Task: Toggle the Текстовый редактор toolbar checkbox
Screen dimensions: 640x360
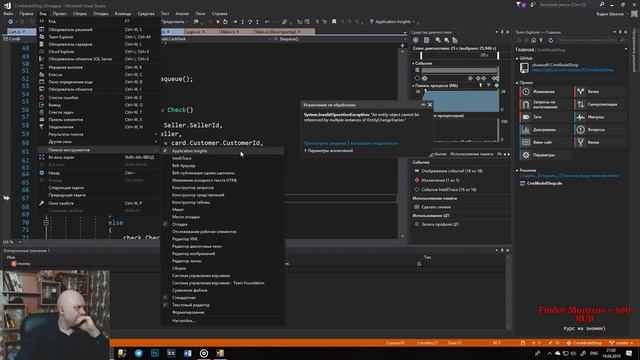Action: pos(165,305)
